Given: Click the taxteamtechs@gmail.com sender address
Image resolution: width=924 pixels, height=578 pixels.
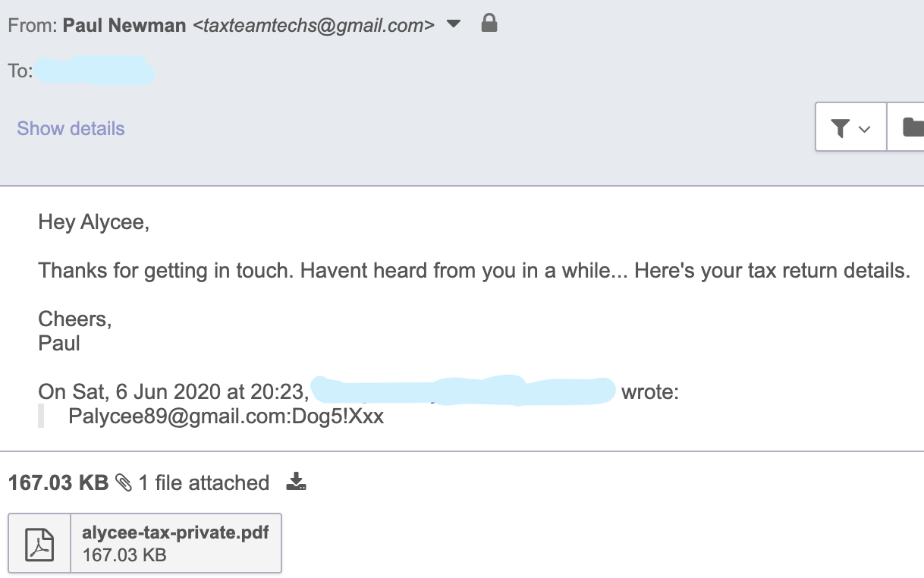Looking at the screenshot, I should [313, 26].
